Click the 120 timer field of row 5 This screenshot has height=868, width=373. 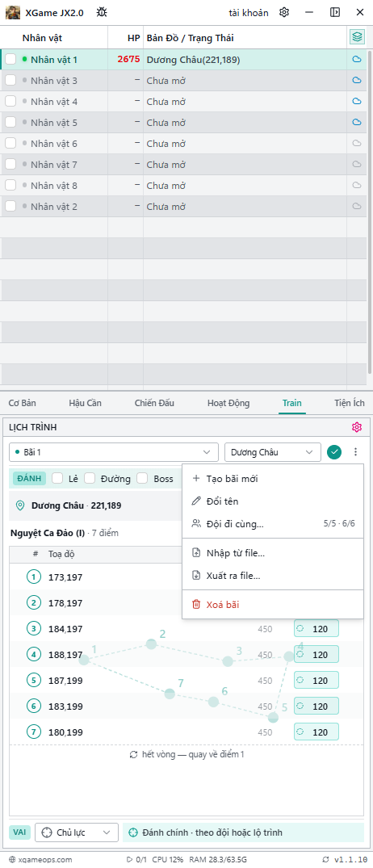(316, 681)
